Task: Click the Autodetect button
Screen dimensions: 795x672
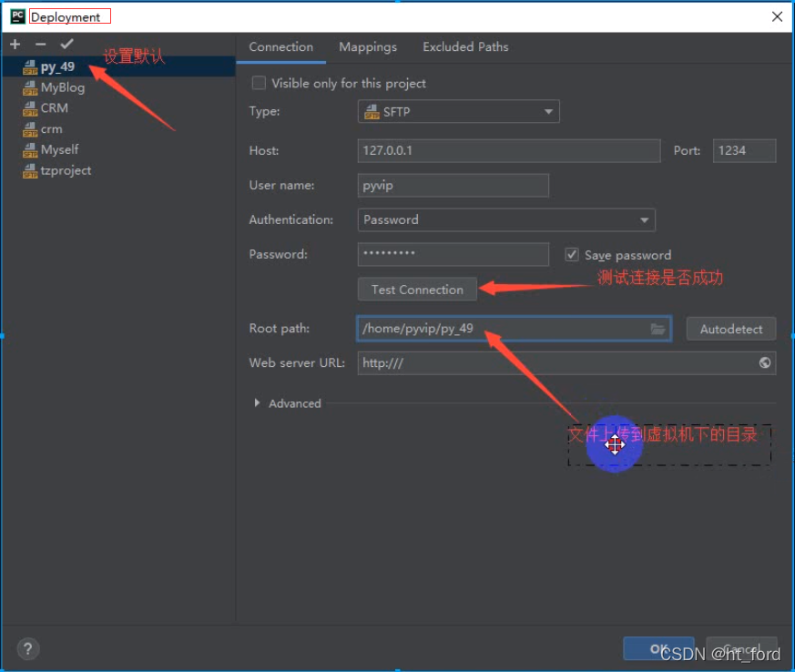Action: (730, 329)
